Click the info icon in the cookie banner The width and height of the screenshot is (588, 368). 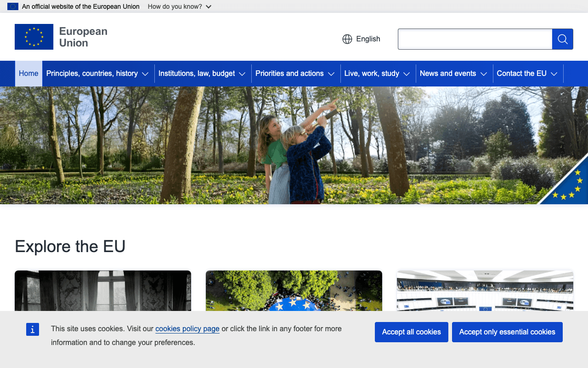pyautogui.click(x=32, y=329)
